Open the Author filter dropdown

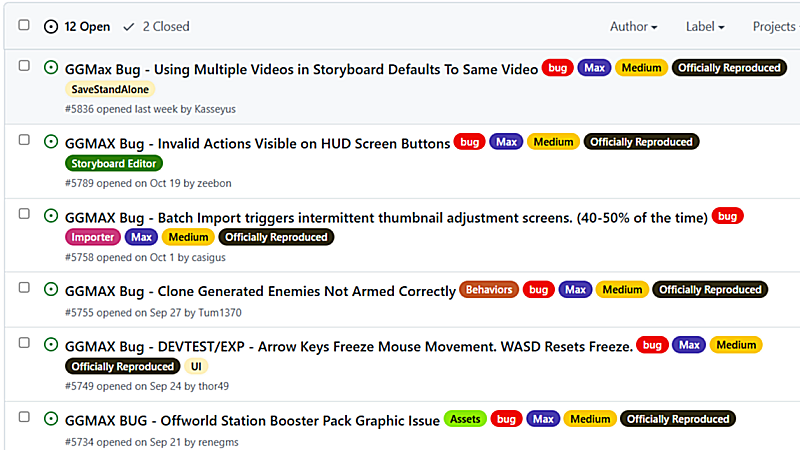coord(633,27)
